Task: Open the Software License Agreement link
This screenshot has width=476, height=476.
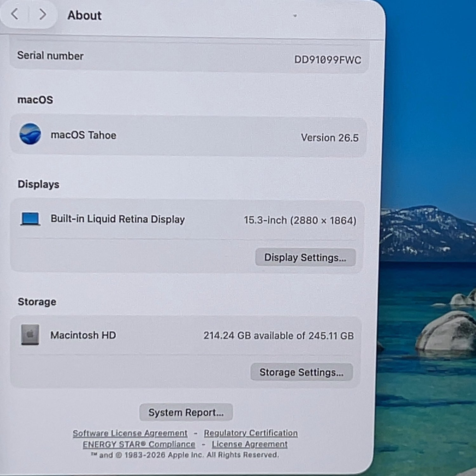Action: pyautogui.click(x=130, y=433)
